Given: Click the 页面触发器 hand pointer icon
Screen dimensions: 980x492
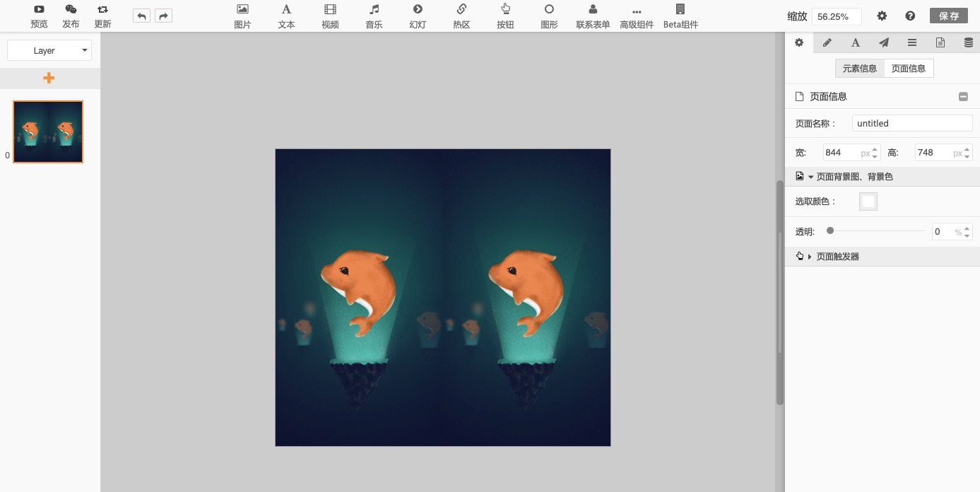Looking at the screenshot, I should tap(800, 256).
